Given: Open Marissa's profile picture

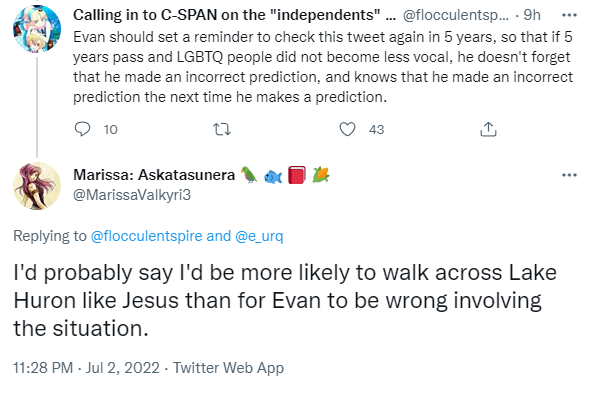Looking at the screenshot, I should click(37, 186).
